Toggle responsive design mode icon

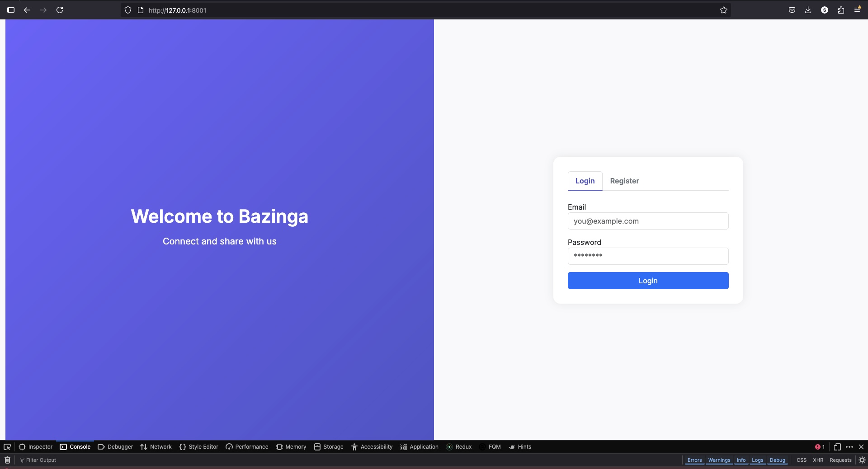[837, 447]
